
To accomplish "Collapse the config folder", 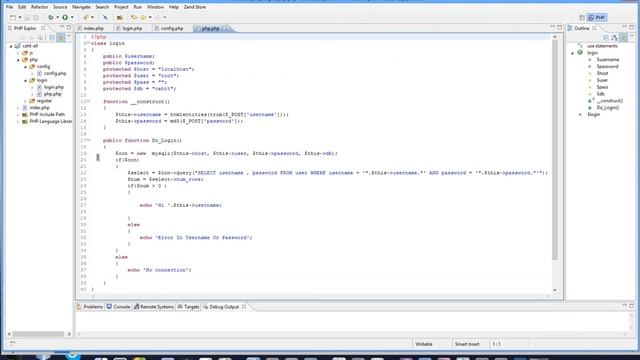I will [25, 67].
